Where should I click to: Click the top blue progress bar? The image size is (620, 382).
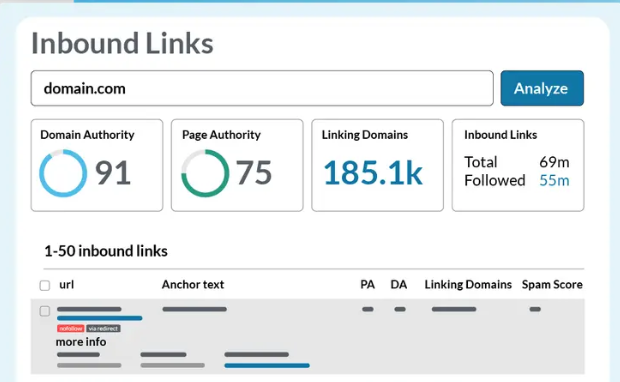(346, 1)
